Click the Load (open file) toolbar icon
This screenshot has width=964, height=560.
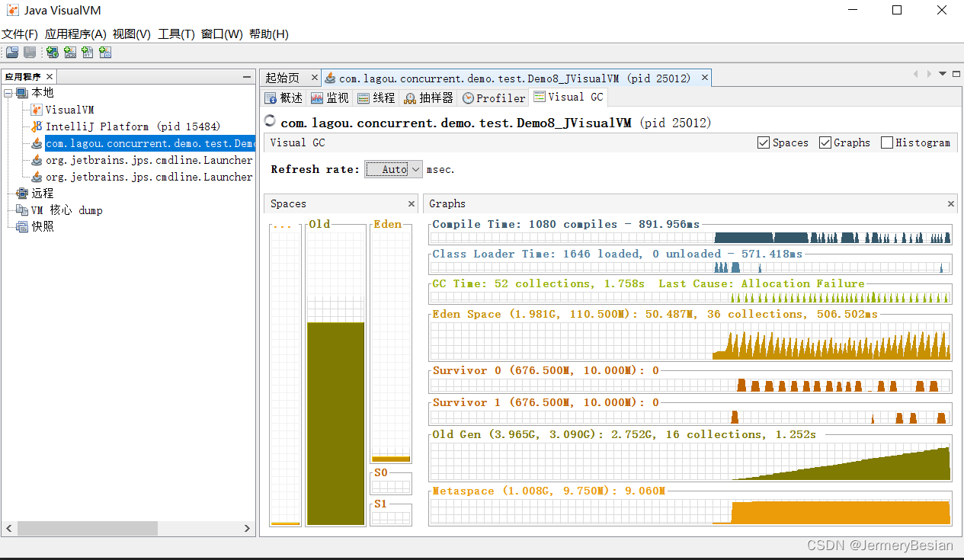pos(12,53)
